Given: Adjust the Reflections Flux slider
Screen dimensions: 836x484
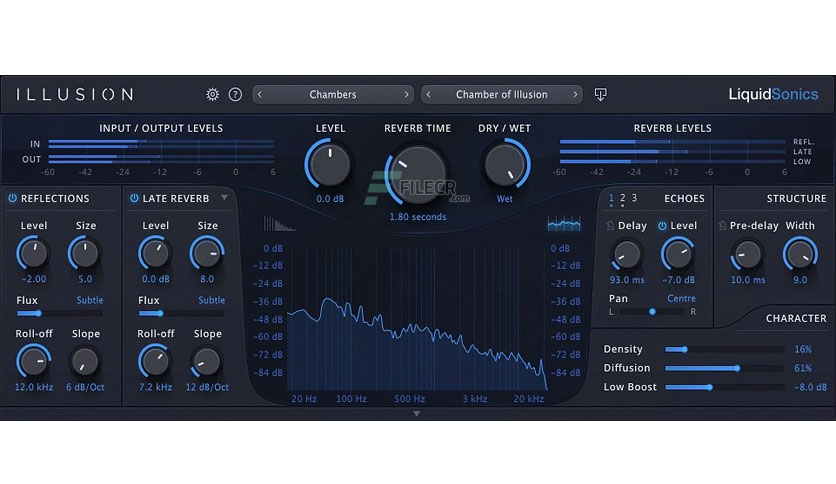Looking at the screenshot, I should coord(60,313).
